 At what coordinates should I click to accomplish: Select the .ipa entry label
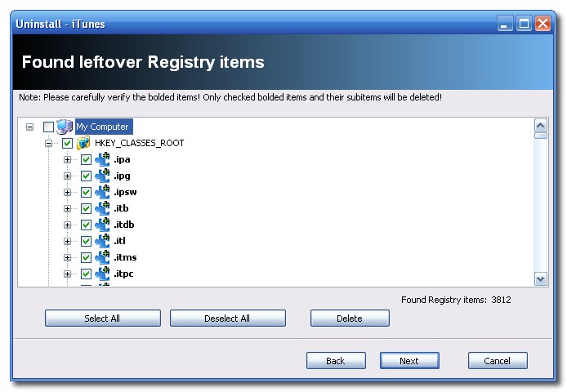pyautogui.click(x=123, y=159)
